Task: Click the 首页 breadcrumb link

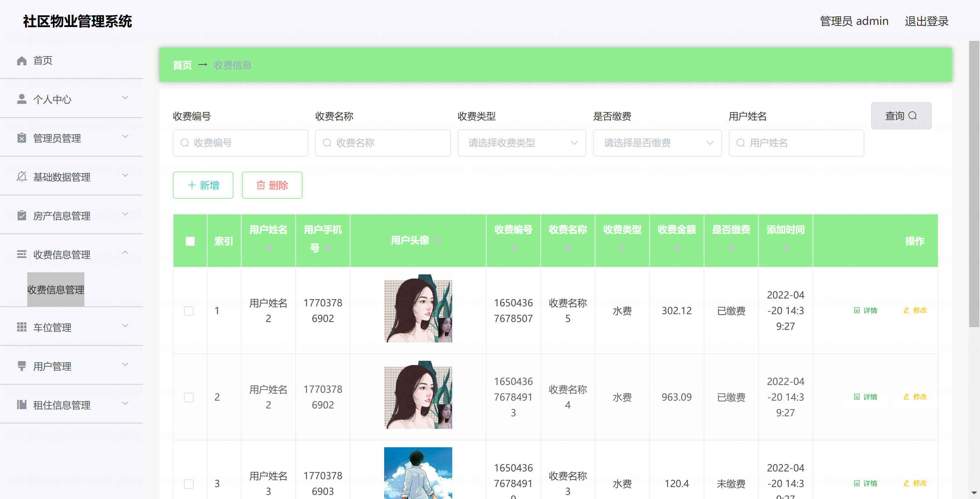Action: click(x=182, y=65)
